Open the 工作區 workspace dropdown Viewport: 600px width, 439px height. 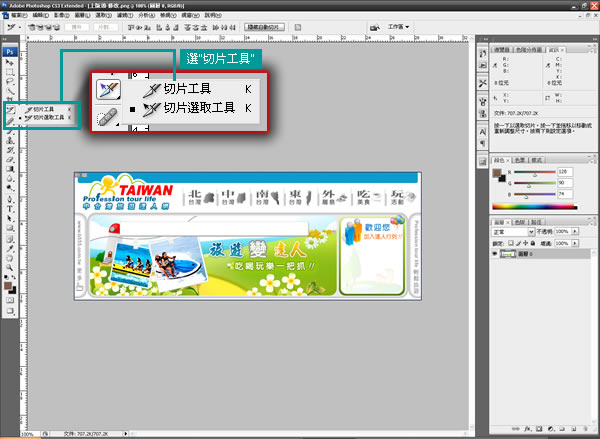coord(398,27)
